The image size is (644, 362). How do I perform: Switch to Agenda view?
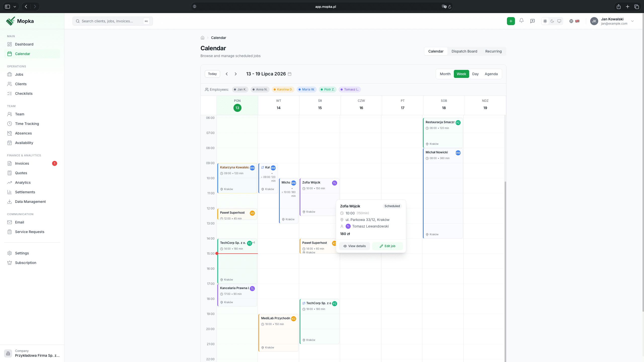click(491, 74)
